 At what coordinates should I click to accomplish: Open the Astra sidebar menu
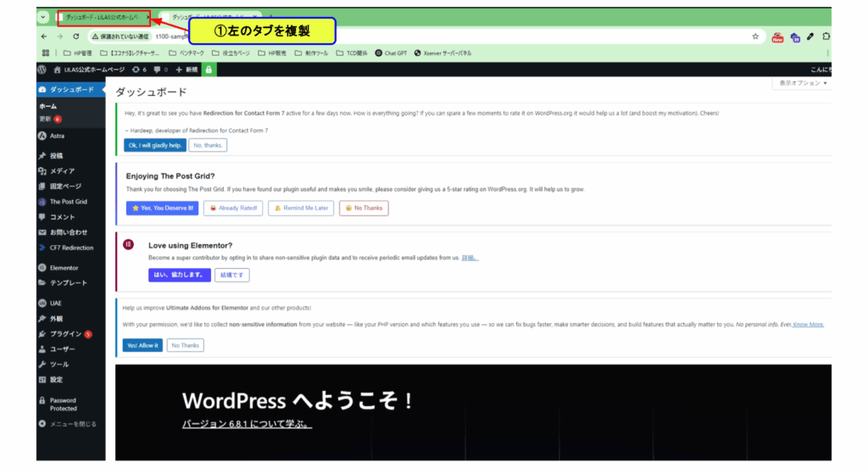click(71, 136)
